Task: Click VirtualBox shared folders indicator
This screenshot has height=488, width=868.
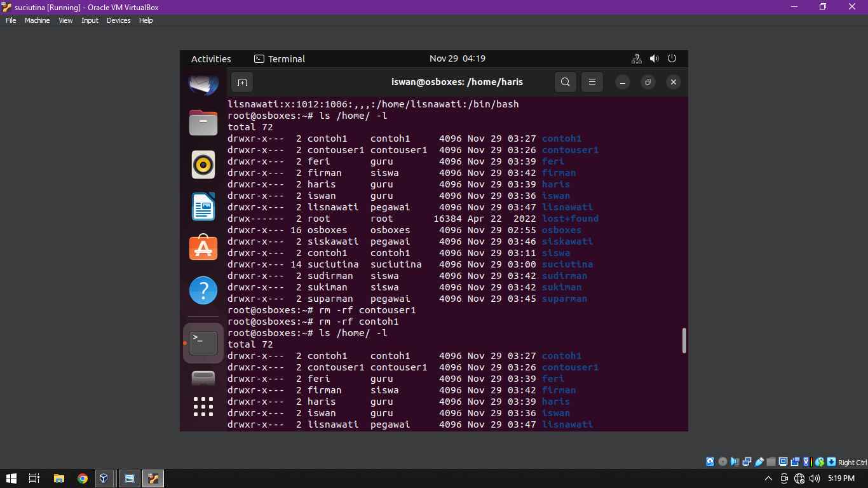Action: 771,462
